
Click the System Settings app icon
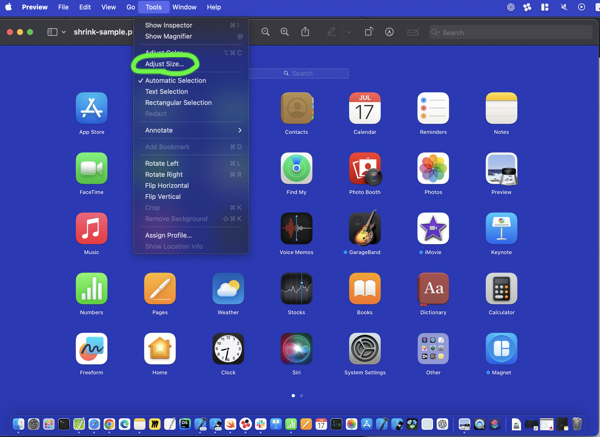pos(365,348)
